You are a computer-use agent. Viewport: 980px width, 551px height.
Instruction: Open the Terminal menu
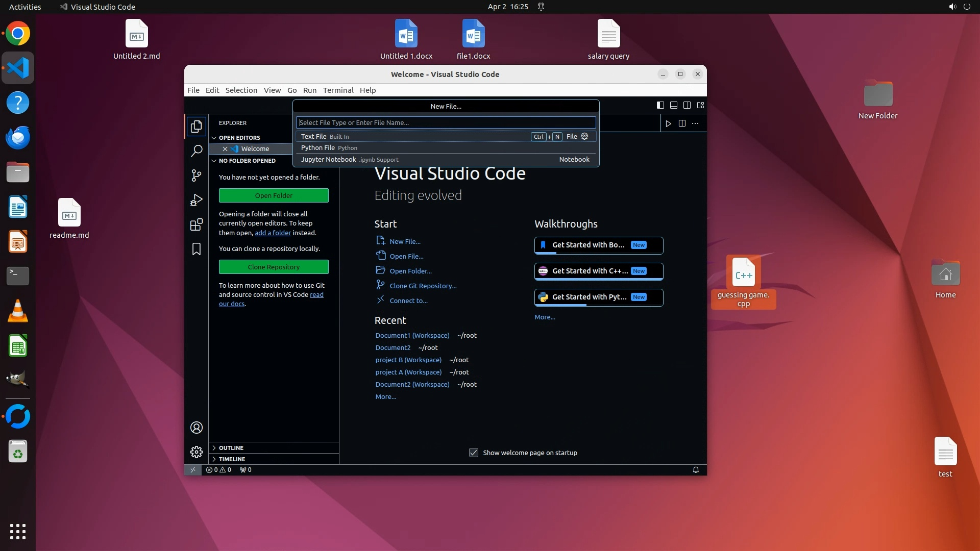point(338,90)
